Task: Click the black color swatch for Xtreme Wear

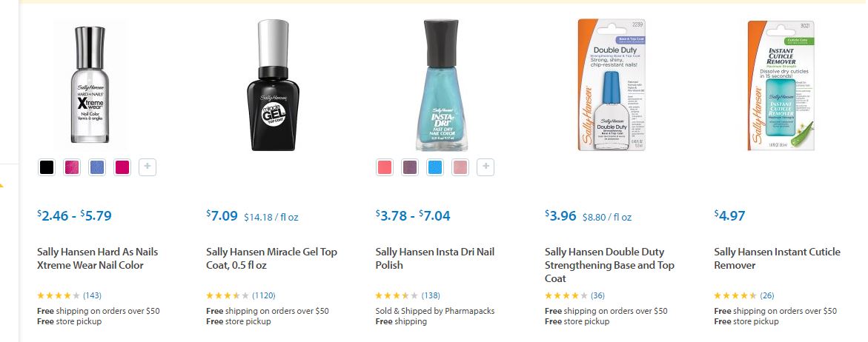Action: coord(47,167)
